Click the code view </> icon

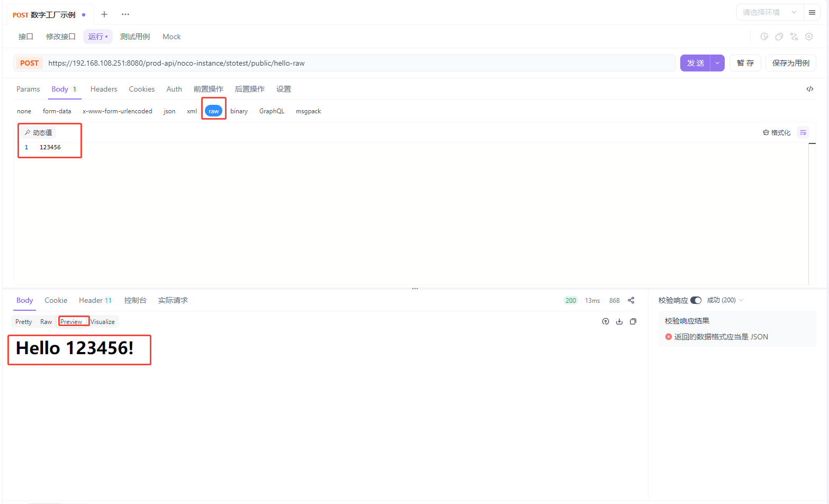[x=810, y=89]
